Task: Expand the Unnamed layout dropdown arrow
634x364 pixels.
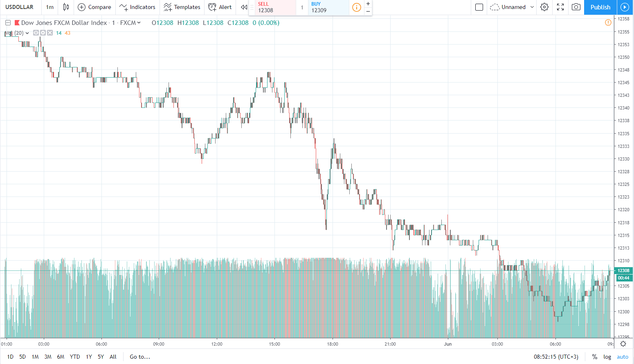Action: (532, 7)
